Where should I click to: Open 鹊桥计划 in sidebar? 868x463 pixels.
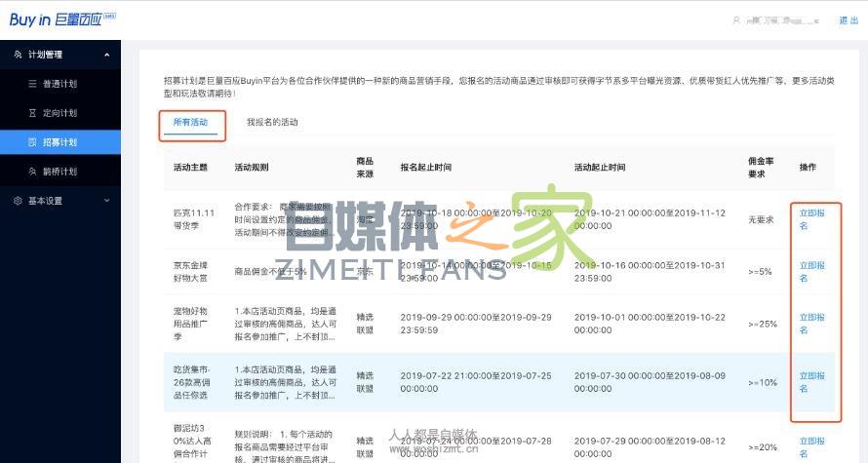60,172
